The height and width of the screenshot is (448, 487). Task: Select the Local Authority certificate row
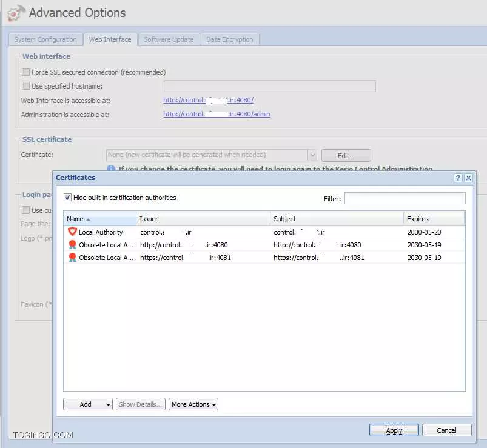pyautogui.click(x=264, y=232)
